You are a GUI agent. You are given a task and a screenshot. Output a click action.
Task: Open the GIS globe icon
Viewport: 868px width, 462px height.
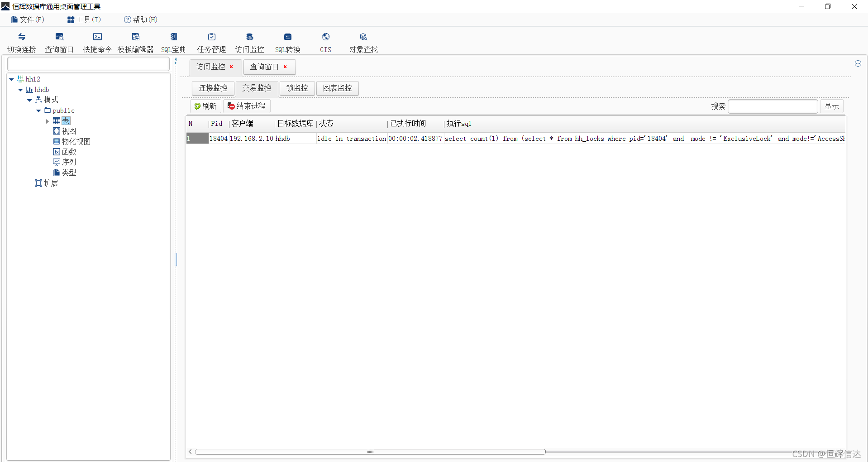[326, 37]
